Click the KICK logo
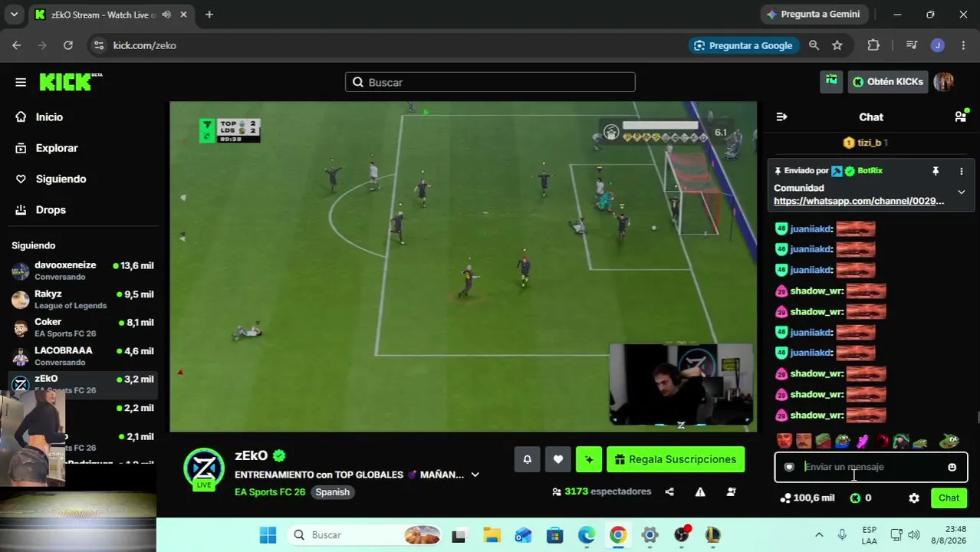The image size is (980, 552). pos(71,82)
